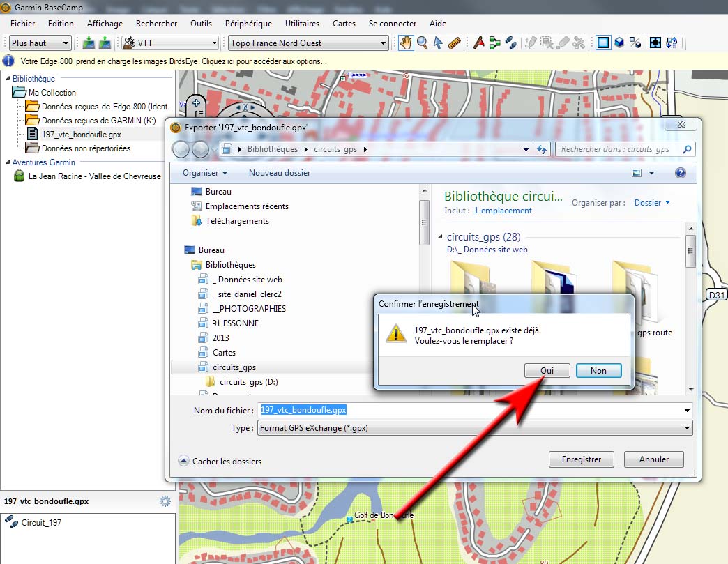Click the 2D map view icon
728x564 pixels.
pos(603,43)
